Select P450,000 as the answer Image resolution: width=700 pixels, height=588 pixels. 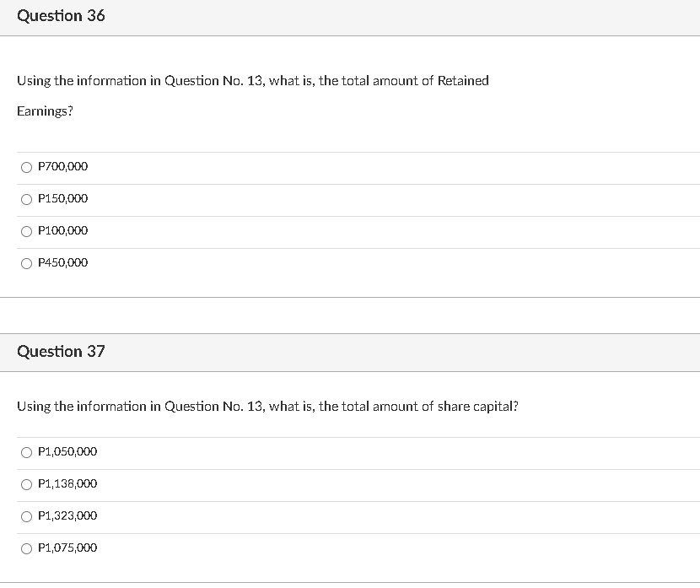26,263
